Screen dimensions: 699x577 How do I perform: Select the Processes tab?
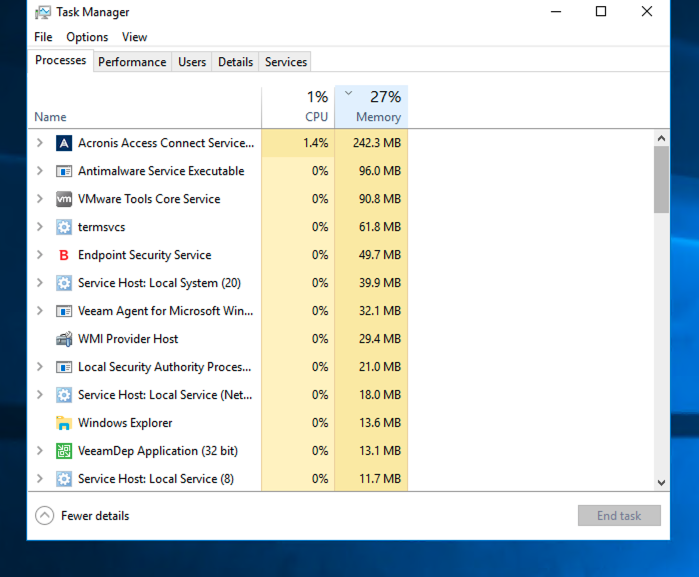61,60
